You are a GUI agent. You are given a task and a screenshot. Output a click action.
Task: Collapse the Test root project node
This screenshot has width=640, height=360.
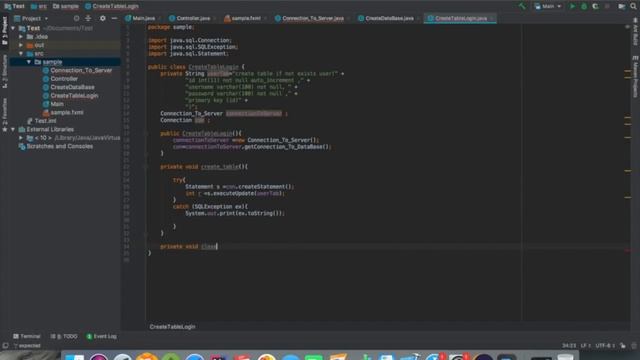(13, 28)
